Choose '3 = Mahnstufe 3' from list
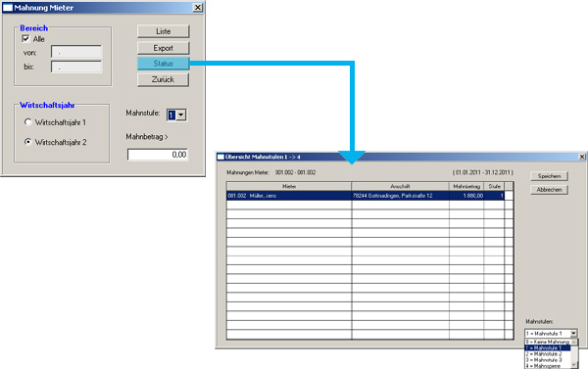Image resolution: width=588 pixels, height=369 pixels. (548, 360)
